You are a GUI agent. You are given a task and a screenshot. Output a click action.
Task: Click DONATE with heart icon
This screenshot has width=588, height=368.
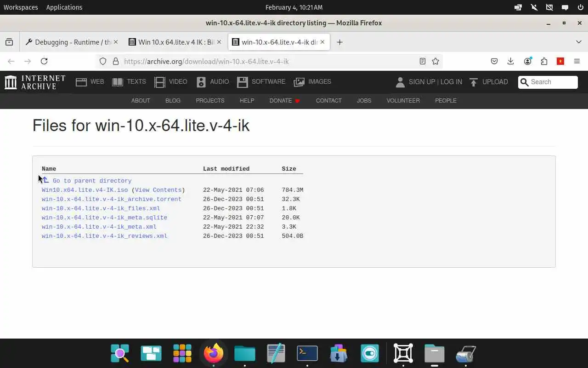click(x=285, y=100)
